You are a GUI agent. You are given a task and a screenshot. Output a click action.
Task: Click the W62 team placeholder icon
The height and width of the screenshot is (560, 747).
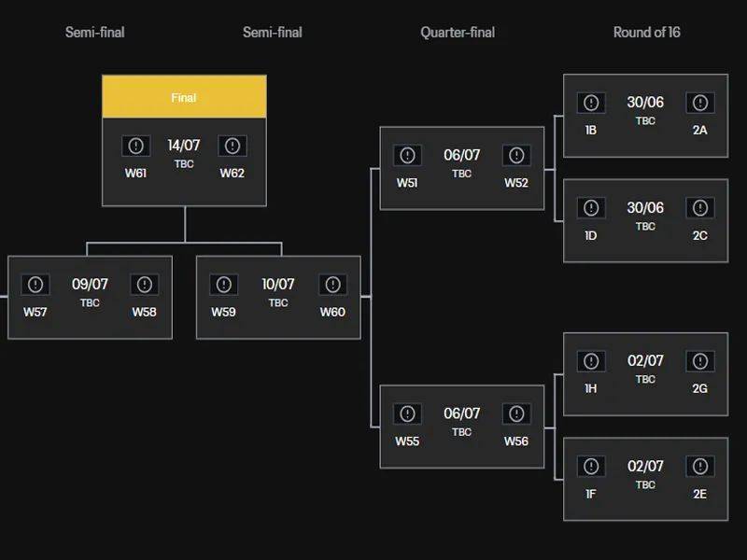pyautogui.click(x=233, y=146)
